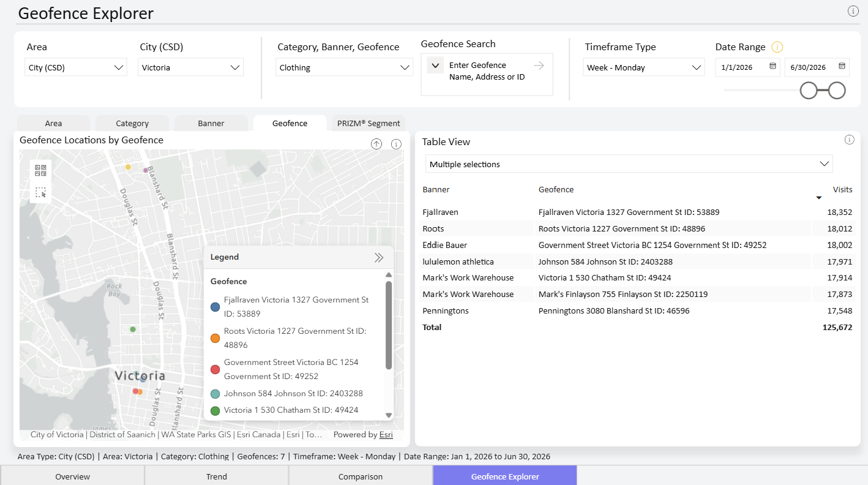Screen dimensions: 868x485
Task: Open the end date calendar picker icon
Action: tap(842, 66)
